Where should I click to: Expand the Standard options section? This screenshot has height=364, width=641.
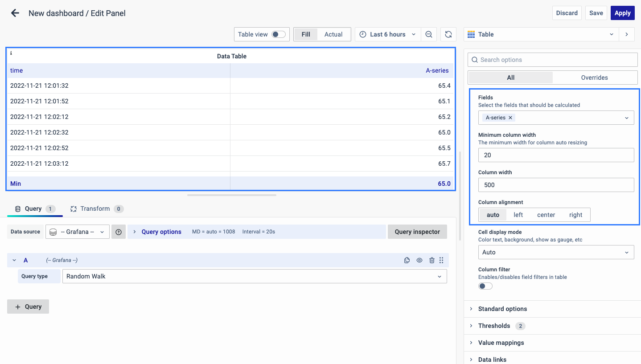click(x=502, y=309)
